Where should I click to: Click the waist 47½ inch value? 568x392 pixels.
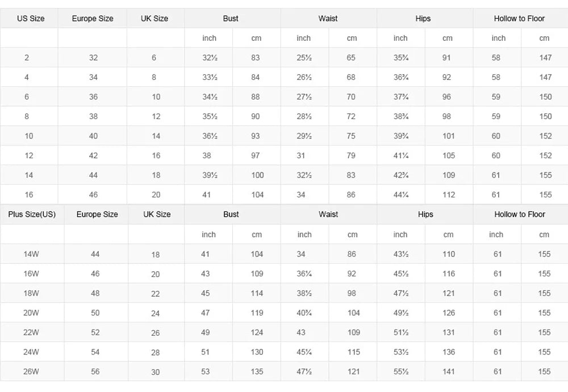(304, 372)
